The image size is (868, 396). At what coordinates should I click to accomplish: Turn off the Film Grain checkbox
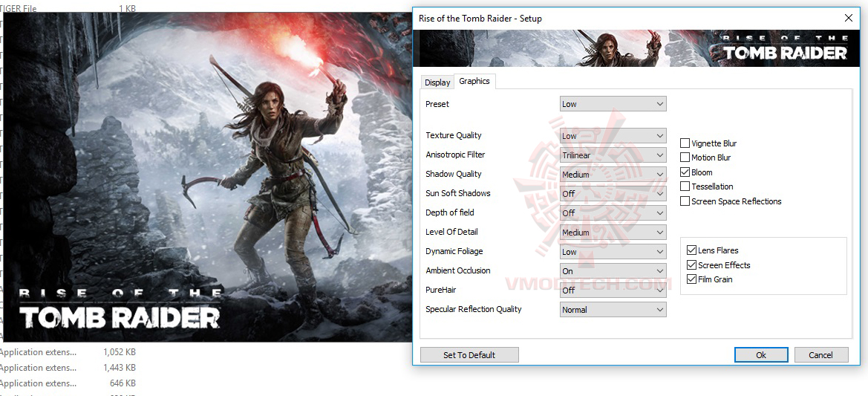(x=691, y=279)
